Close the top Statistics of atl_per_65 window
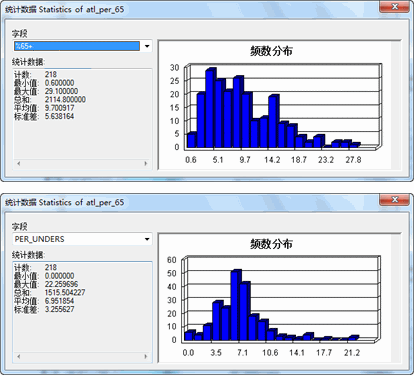This screenshot has height=376, width=414. [394, 7]
